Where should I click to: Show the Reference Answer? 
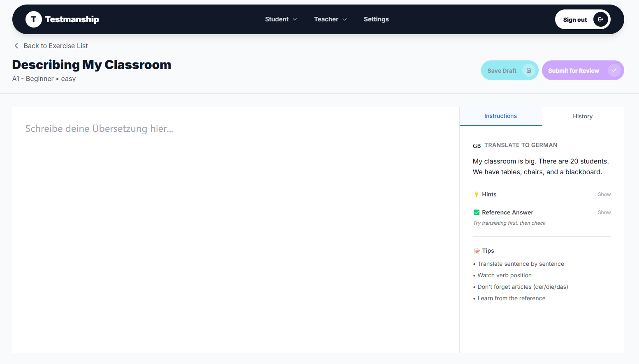[604, 212]
